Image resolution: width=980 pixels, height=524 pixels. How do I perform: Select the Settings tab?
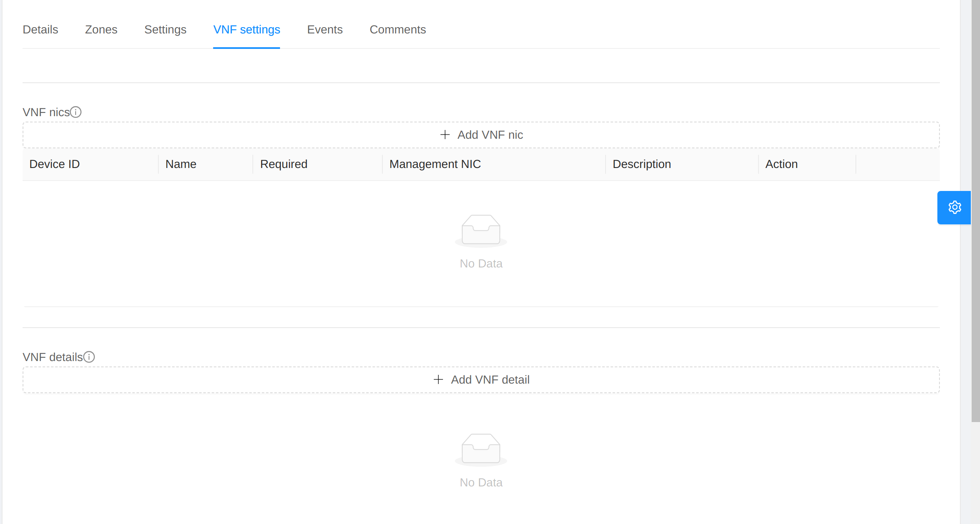[x=165, y=29]
